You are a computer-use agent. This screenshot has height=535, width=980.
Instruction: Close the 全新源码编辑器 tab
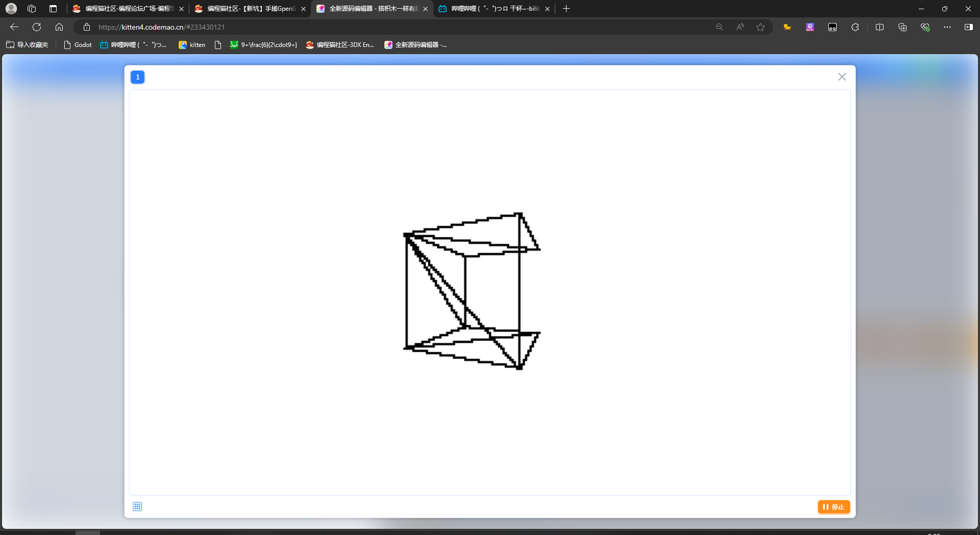click(425, 9)
